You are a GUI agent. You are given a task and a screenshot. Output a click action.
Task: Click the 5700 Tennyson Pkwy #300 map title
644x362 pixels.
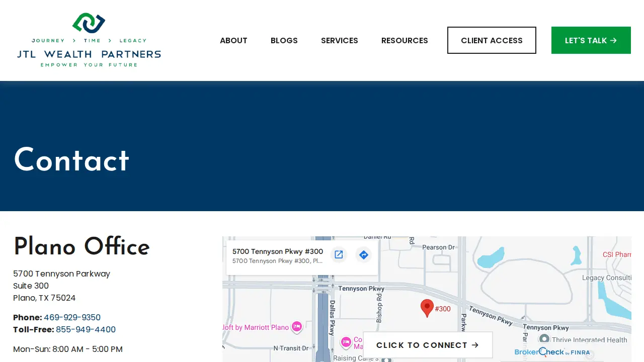point(278,251)
